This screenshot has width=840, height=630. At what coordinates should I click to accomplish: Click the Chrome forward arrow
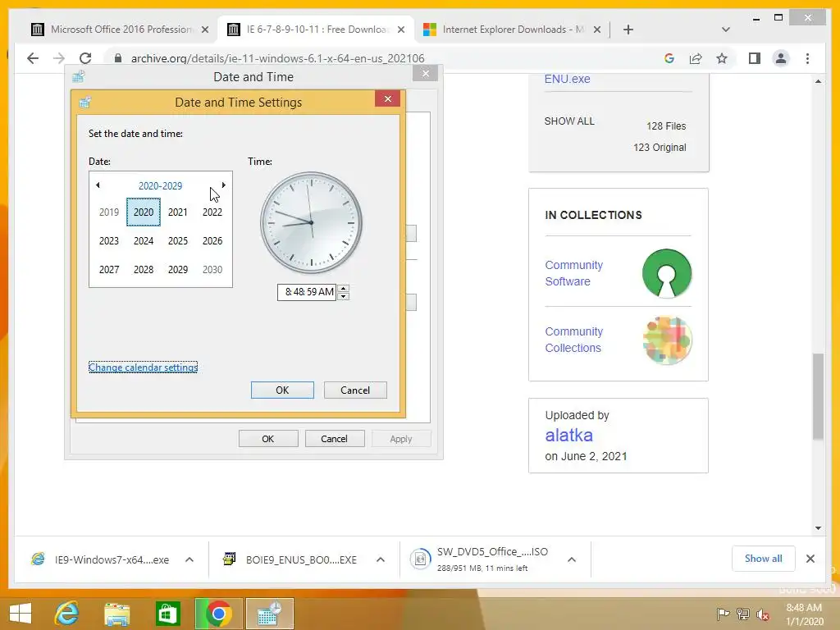59,58
